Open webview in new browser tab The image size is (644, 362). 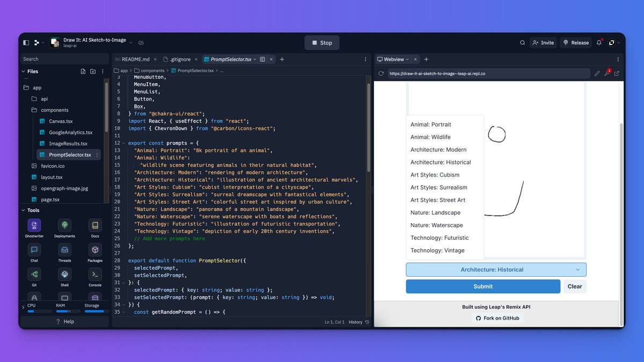pos(617,73)
